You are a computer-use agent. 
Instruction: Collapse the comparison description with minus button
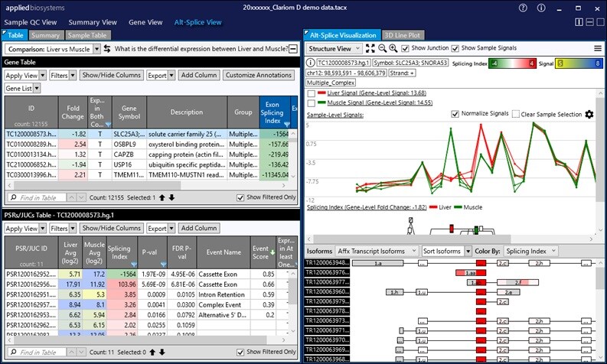coord(292,49)
